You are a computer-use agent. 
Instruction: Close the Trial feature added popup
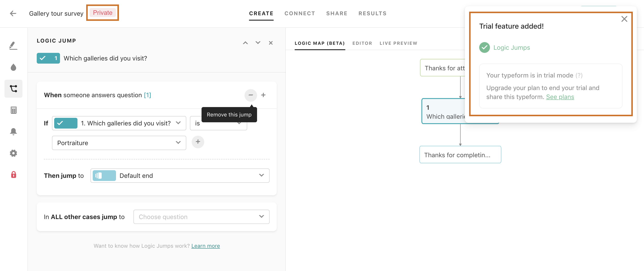(x=624, y=19)
